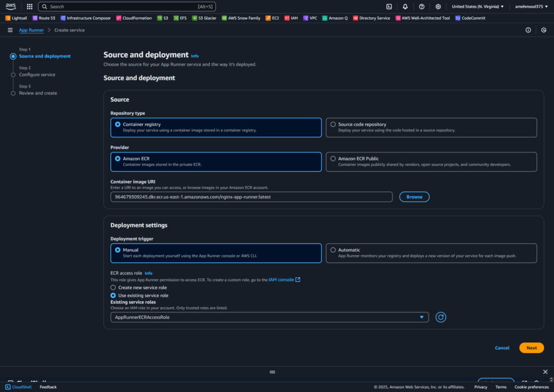Launch CloudShell from the top bar icon
This screenshot has width=554, height=392.
[389, 6]
